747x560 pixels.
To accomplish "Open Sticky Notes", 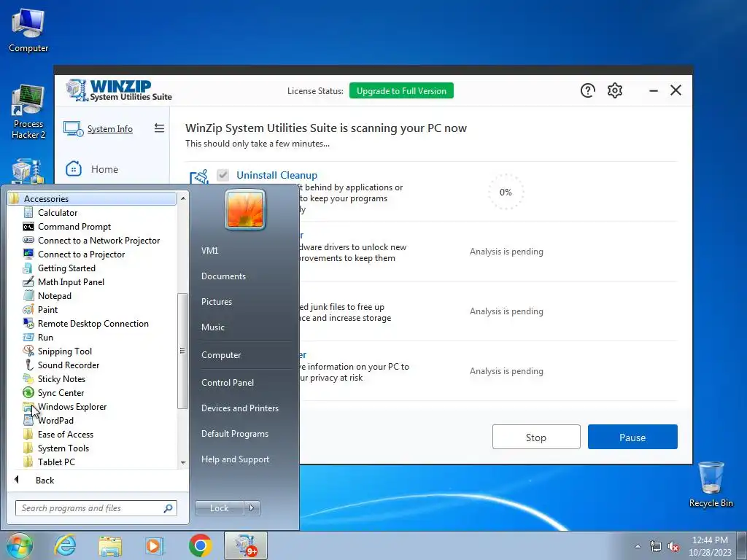I will [x=61, y=378].
